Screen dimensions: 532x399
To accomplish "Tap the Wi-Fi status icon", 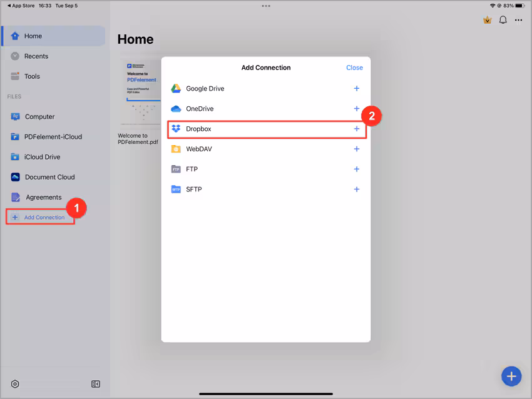I will pyautogui.click(x=493, y=6).
